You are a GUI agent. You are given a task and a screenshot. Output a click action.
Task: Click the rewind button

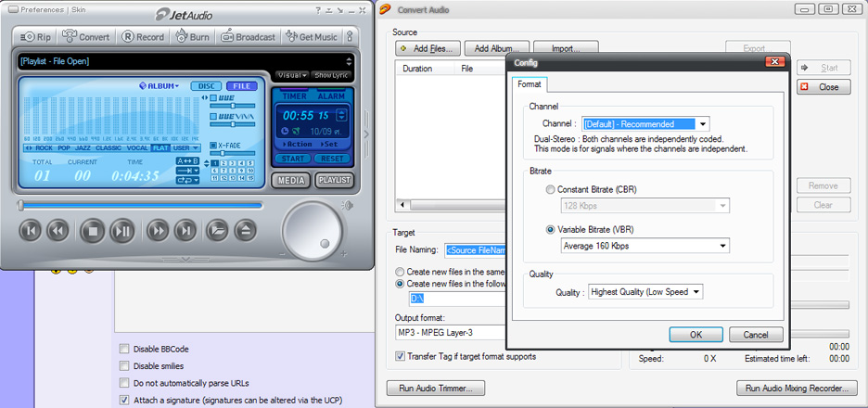click(57, 230)
